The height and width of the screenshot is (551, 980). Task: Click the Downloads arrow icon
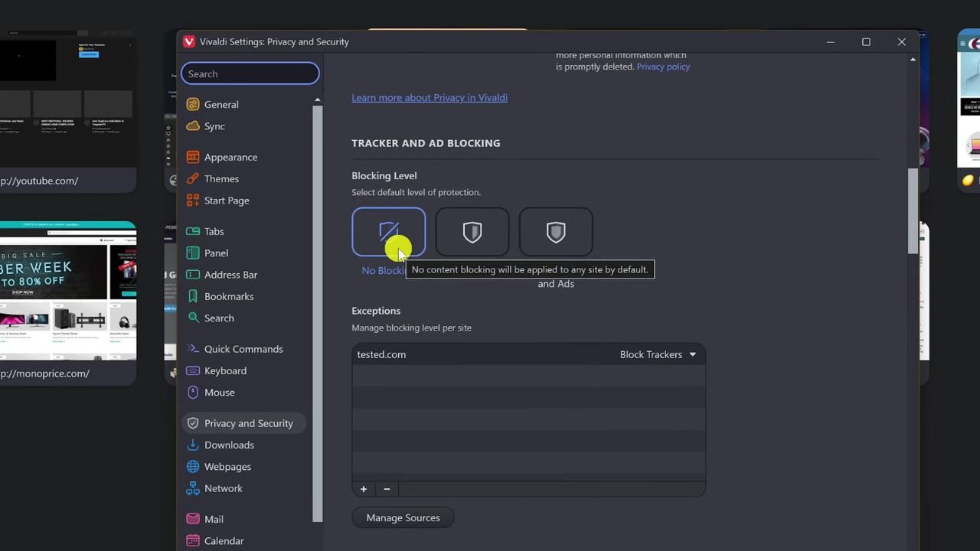pos(193,445)
